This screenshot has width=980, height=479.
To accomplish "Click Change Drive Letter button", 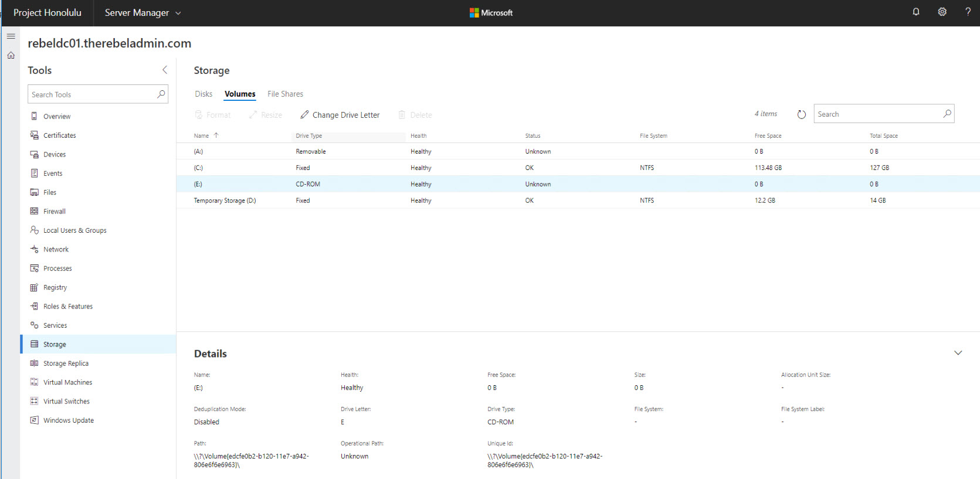I will point(340,115).
